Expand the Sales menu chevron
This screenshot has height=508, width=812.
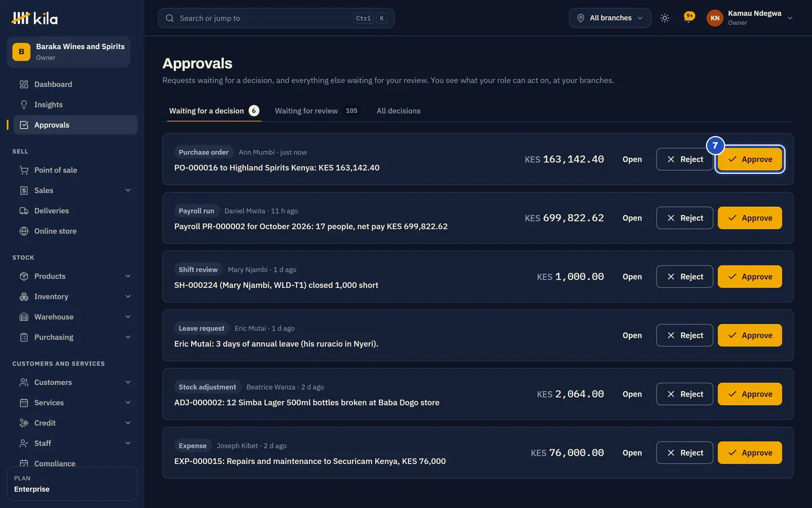click(x=128, y=190)
